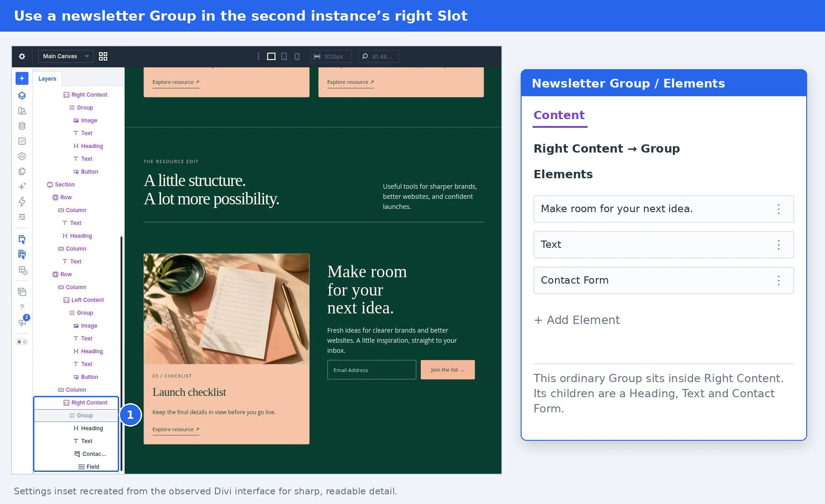Open the help question mark icon

(22, 307)
